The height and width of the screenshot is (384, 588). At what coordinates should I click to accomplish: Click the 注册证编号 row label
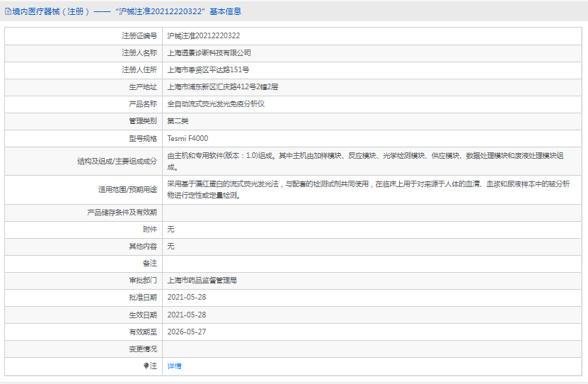[139, 35]
